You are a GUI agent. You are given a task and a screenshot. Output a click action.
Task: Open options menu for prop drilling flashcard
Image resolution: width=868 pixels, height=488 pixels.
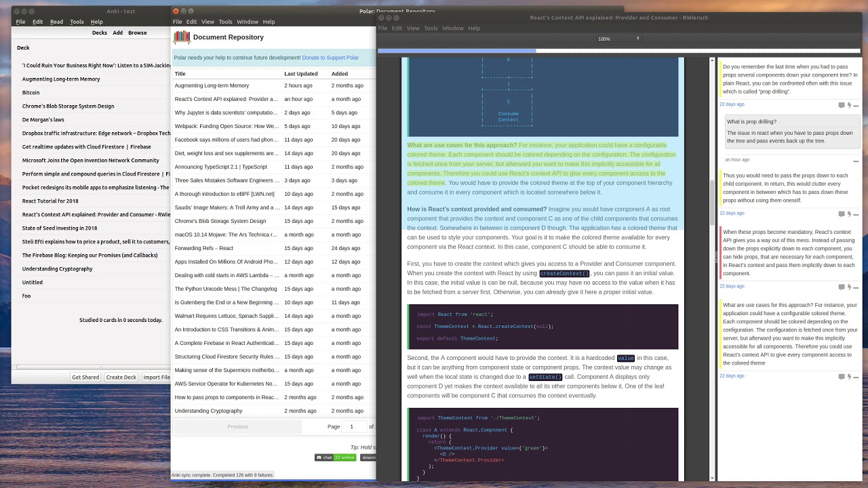pyautogui.click(x=856, y=161)
